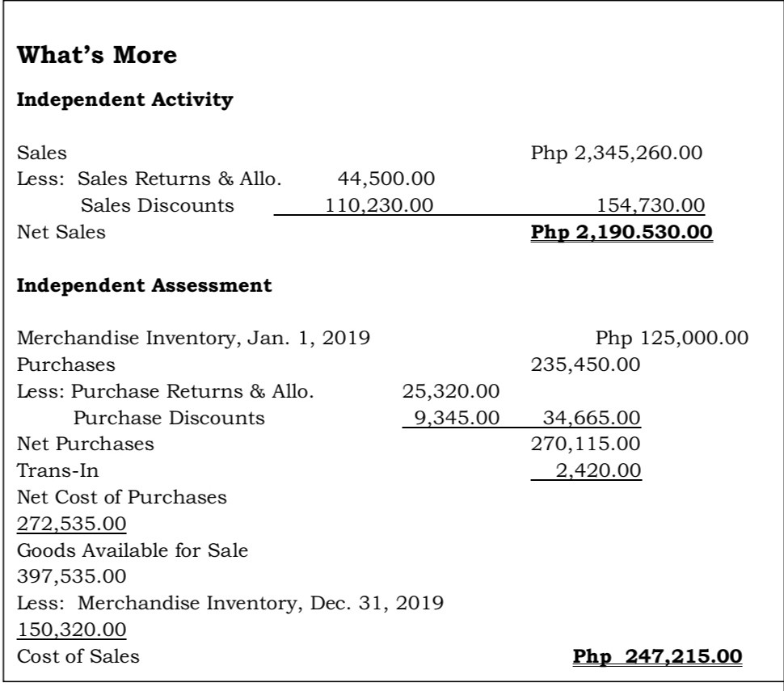Click Purchase Returns & Allo. value 25,320.00
Viewport: 784px width, 691px height.
click(x=451, y=391)
